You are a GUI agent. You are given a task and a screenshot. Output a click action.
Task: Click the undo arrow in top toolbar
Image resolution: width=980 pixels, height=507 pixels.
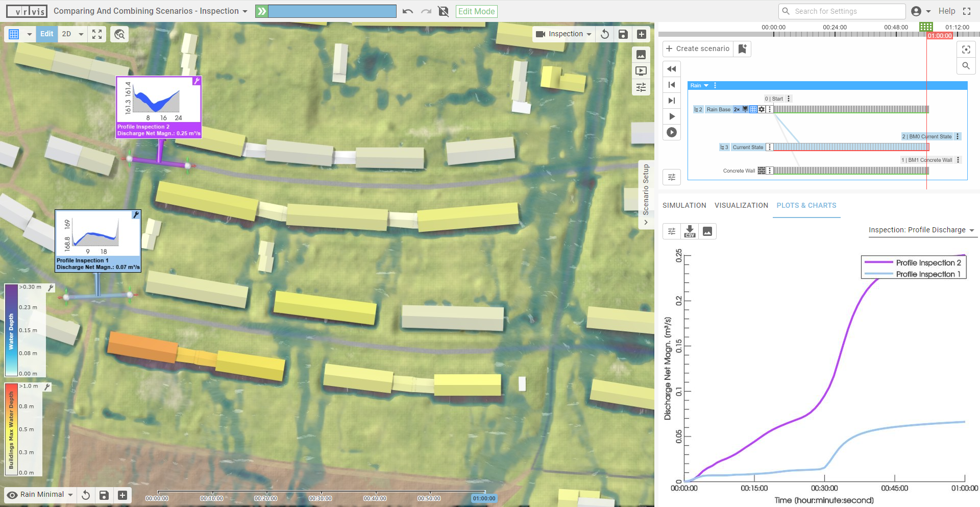click(x=407, y=11)
